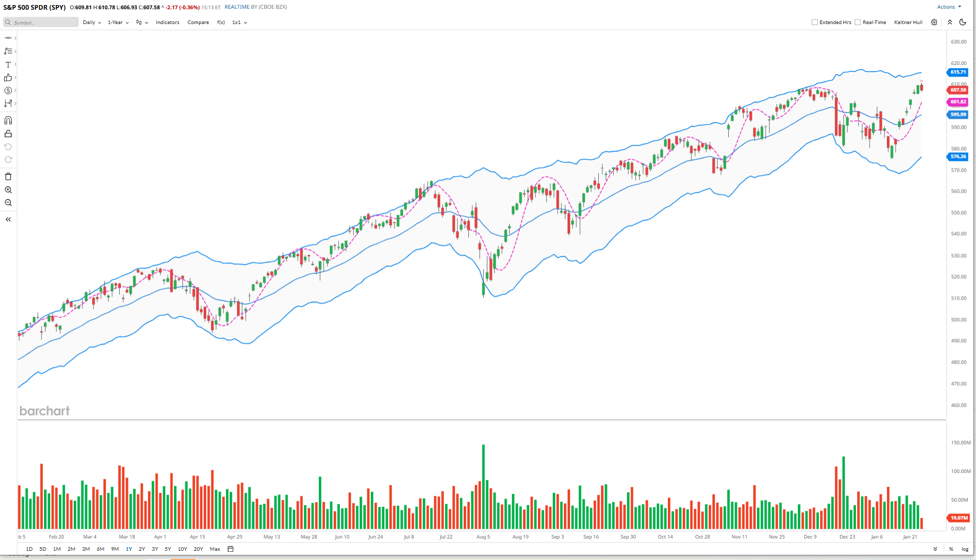
Task: Select the text annotation tool
Action: 8,64
